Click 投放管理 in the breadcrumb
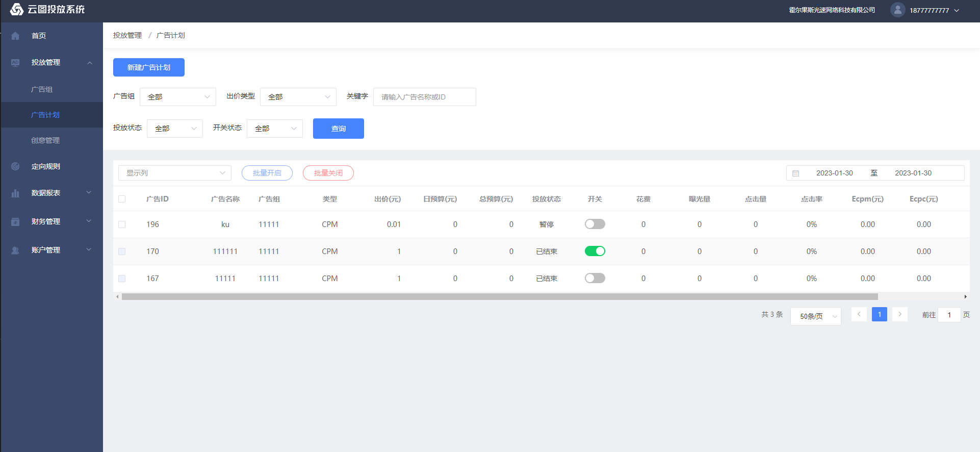The image size is (980, 452). point(127,35)
